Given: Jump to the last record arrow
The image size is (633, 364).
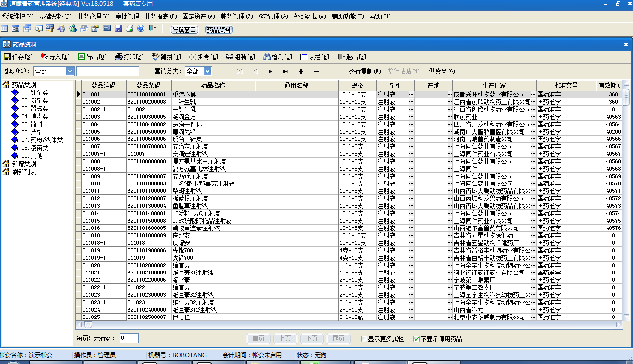Looking at the screenshot, I should click(x=286, y=71).
